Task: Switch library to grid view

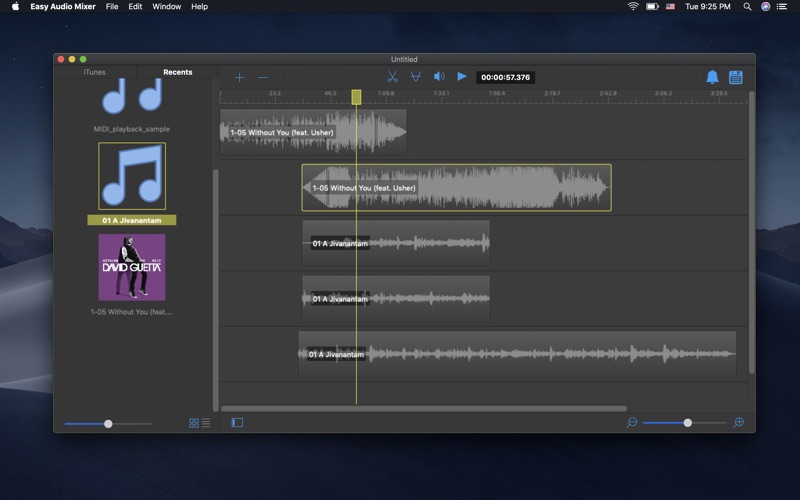Action: (x=194, y=423)
